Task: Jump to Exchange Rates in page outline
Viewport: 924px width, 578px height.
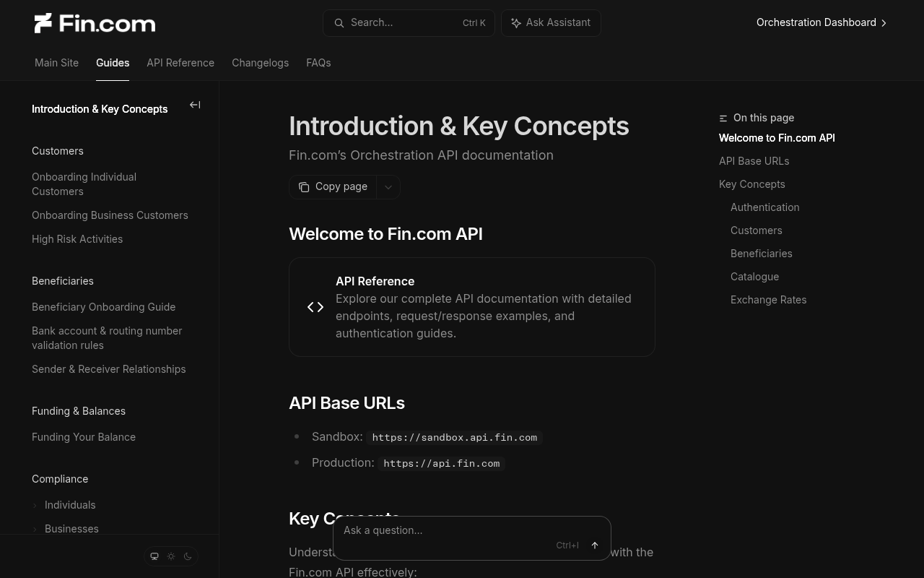Action: point(768,300)
